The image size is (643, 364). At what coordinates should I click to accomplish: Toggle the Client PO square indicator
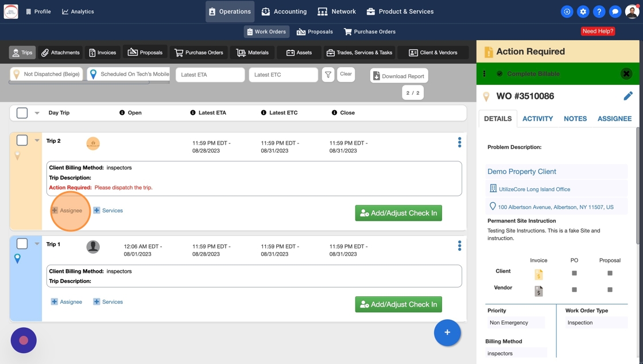point(574,273)
